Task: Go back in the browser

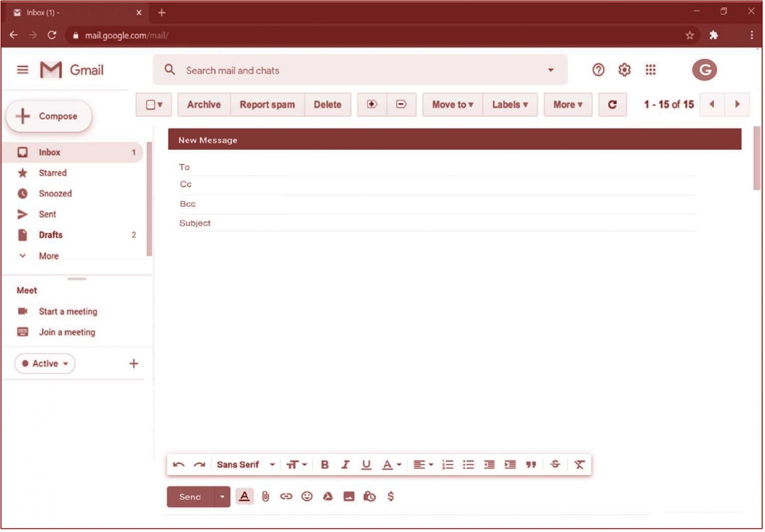Action: [x=13, y=35]
